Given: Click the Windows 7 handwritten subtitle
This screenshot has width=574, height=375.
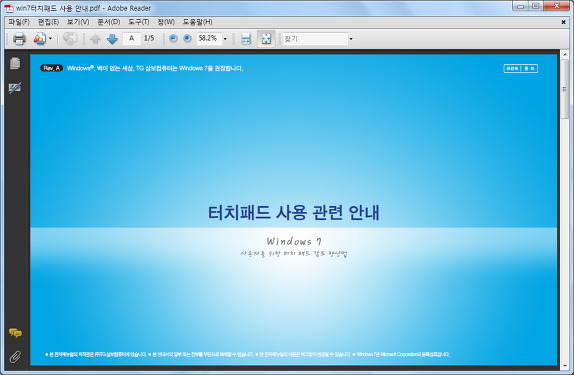Looking at the screenshot, I should coord(294,241).
